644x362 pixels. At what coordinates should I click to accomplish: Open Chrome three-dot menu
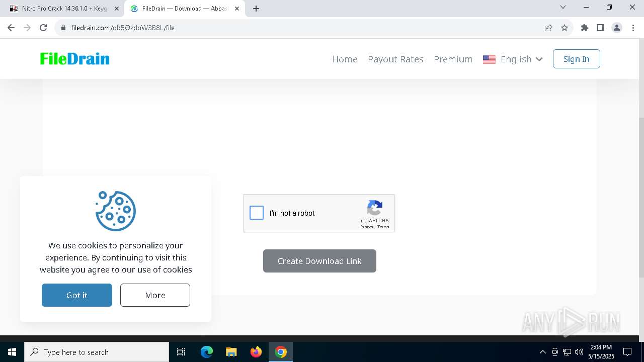coord(633,28)
